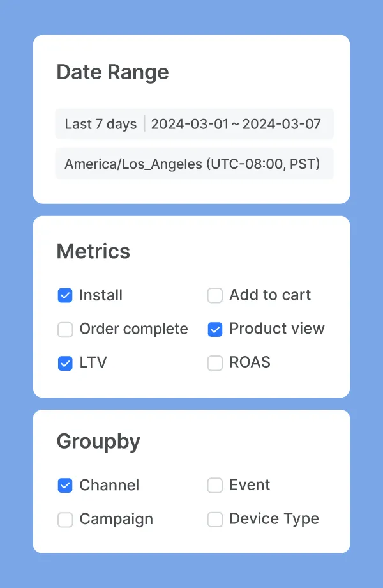Click the Date Range section header

[x=112, y=72]
